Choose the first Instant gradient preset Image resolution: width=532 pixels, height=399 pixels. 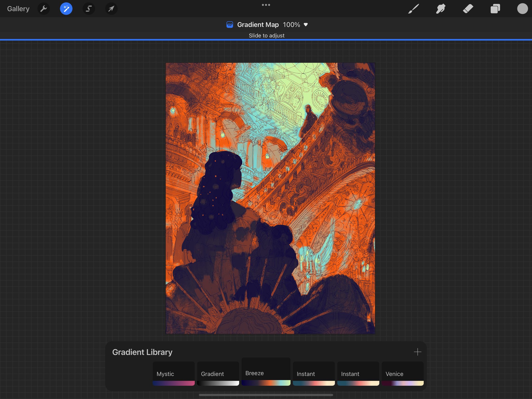[x=314, y=374]
